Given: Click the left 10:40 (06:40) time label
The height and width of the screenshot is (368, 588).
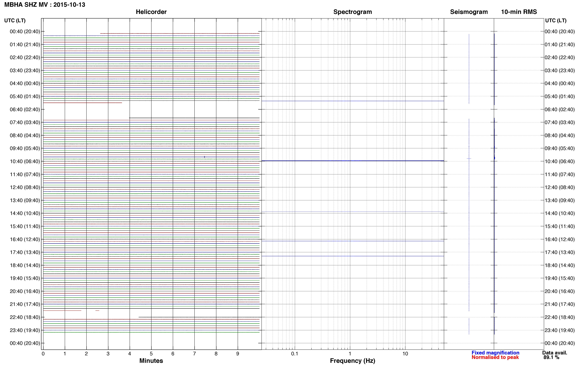Looking at the screenshot, I should 25,161.
